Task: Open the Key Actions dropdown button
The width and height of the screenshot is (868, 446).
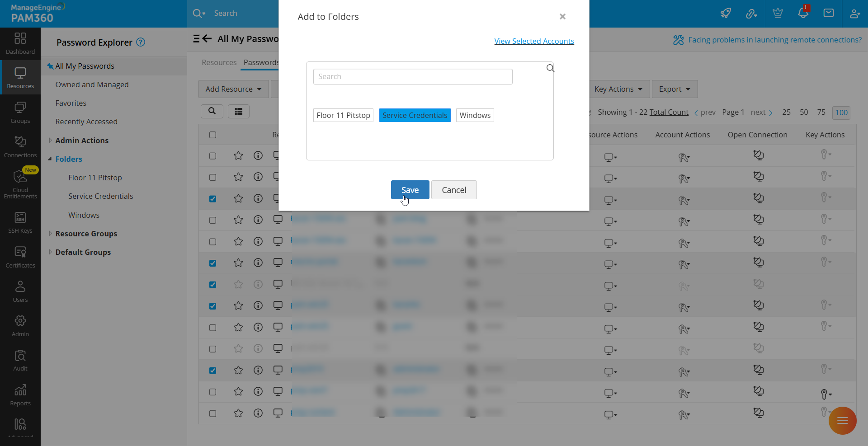Action: (x=618, y=89)
